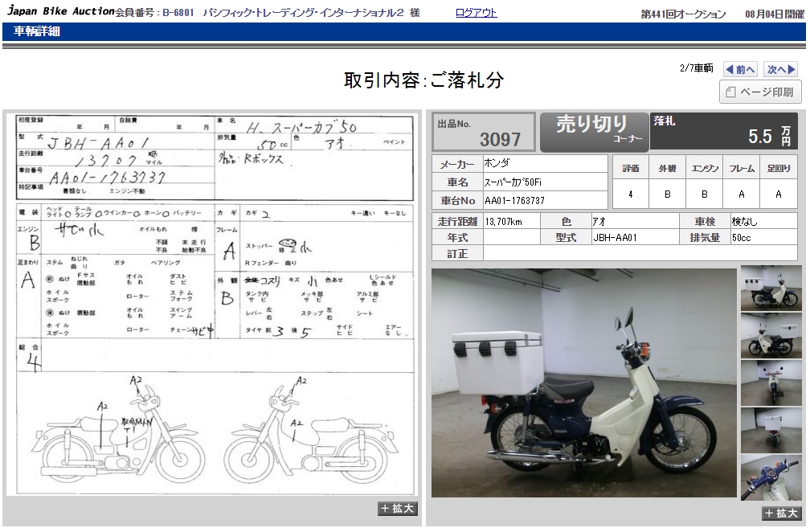Image resolution: width=810 pixels, height=532 pixels.
Task: Click the 取引内容:ご落札分 page heading
Action: pos(423,80)
